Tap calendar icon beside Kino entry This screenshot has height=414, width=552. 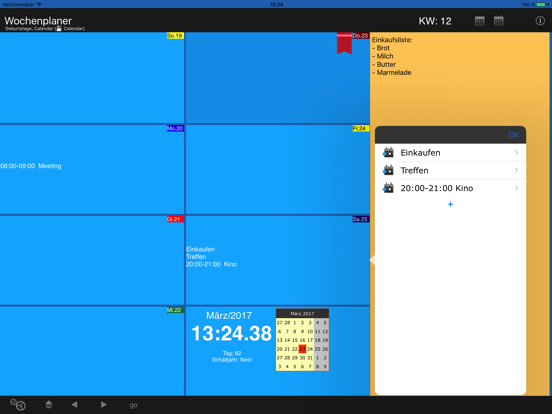click(388, 188)
